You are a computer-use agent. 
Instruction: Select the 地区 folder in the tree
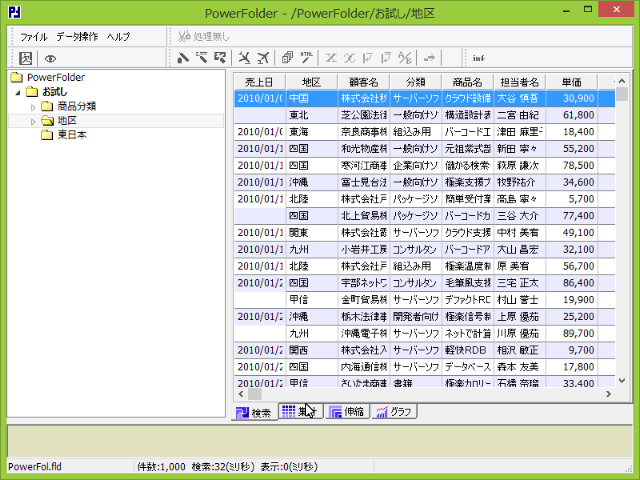click(59, 120)
